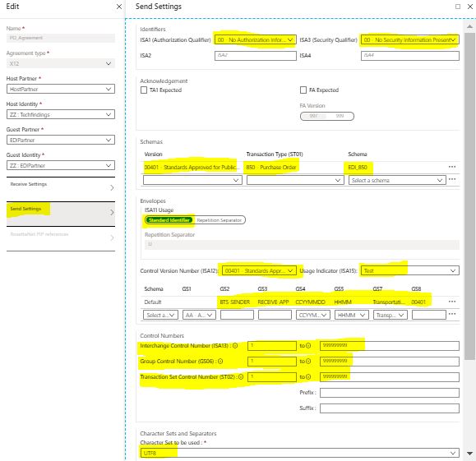The image size is (476, 461).
Task: Show info icon next to ISA13 'to' label
Action: point(308,345)
